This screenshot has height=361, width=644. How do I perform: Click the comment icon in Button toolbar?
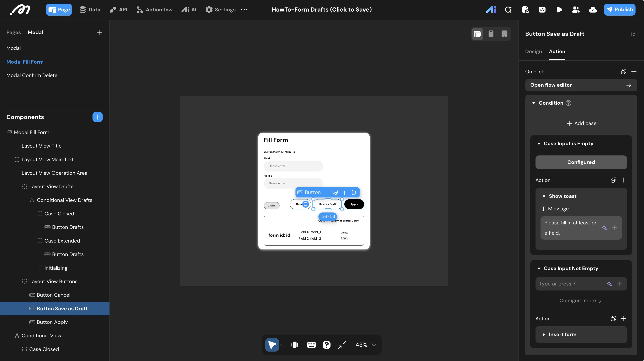click(x=335, y=192)
